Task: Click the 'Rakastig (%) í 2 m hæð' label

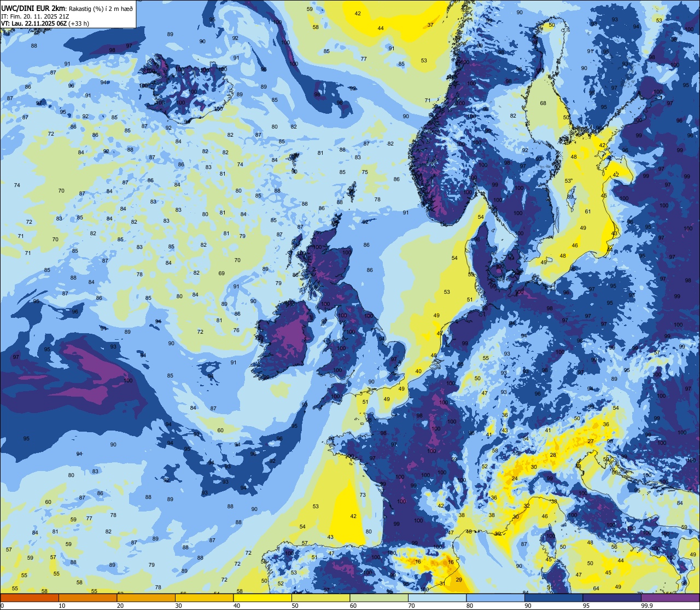Action: 101,9
